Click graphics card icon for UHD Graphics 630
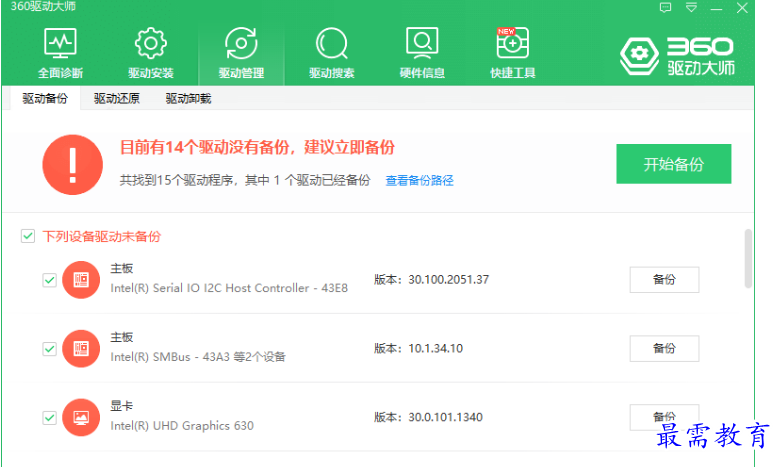Screen dimensions: 778x467 81,418
